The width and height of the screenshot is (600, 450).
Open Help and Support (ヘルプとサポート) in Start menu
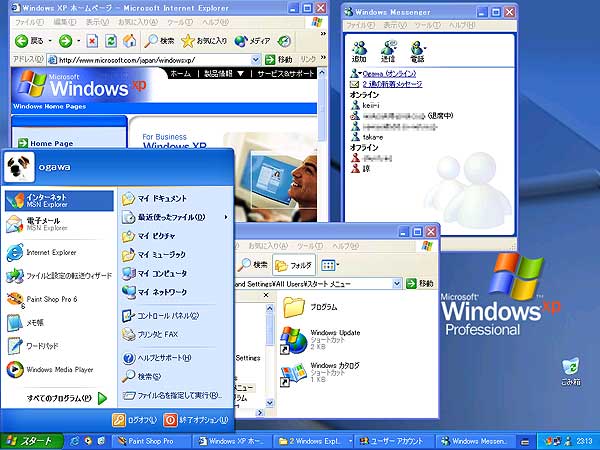(x=175, y=358)
